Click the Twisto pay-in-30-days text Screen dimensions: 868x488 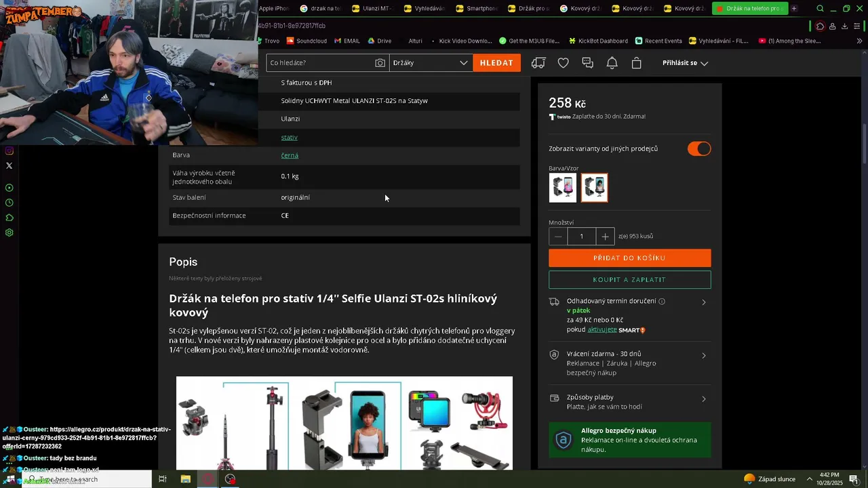pos(609,117)
